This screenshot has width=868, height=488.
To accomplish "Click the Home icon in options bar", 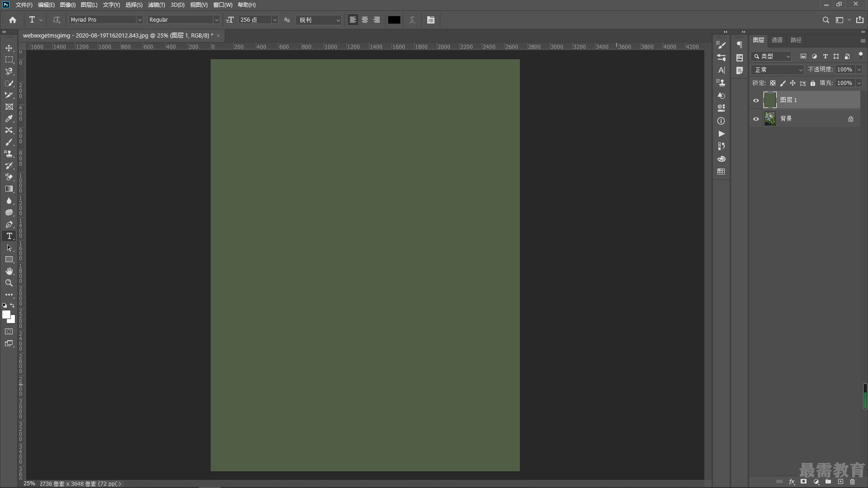I will [x=13, y=20].
